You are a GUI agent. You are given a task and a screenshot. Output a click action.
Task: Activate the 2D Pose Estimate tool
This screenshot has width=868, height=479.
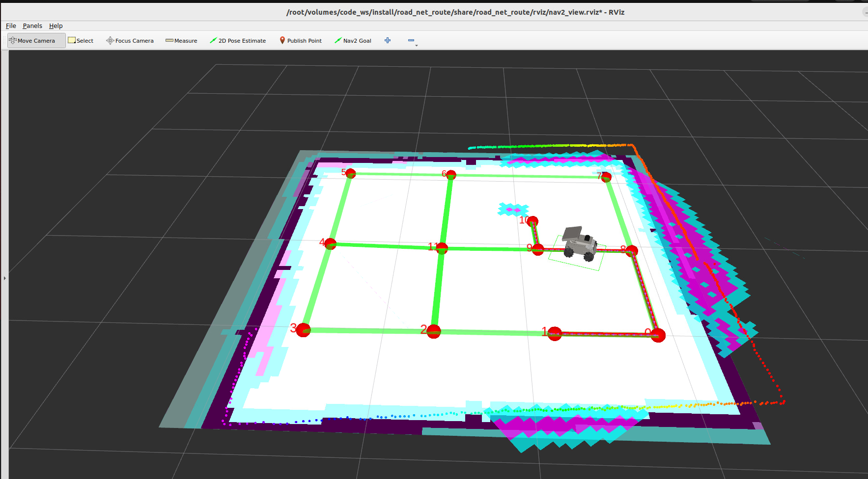click(238, 41)
